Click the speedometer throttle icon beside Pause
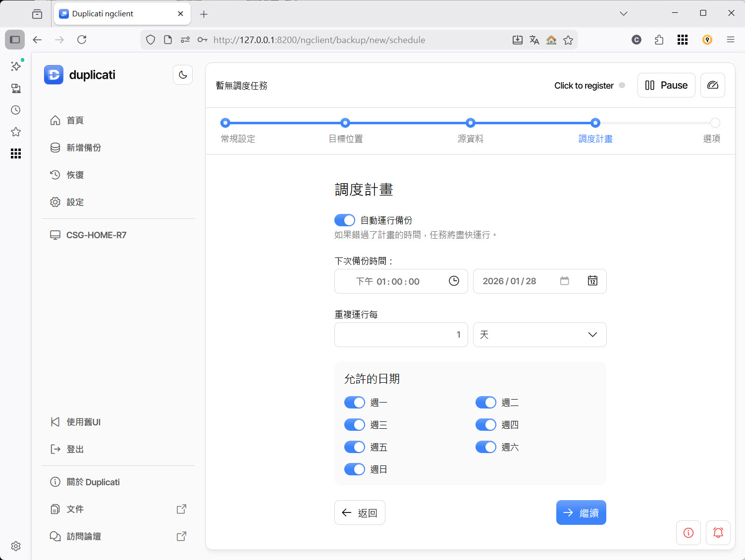This screenshot has height=560, width=745. [712, 85]
